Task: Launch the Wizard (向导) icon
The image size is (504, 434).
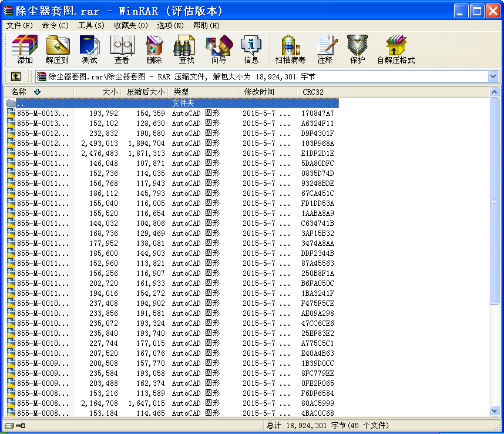Action: pyautogui.click(x=219, y=49)
